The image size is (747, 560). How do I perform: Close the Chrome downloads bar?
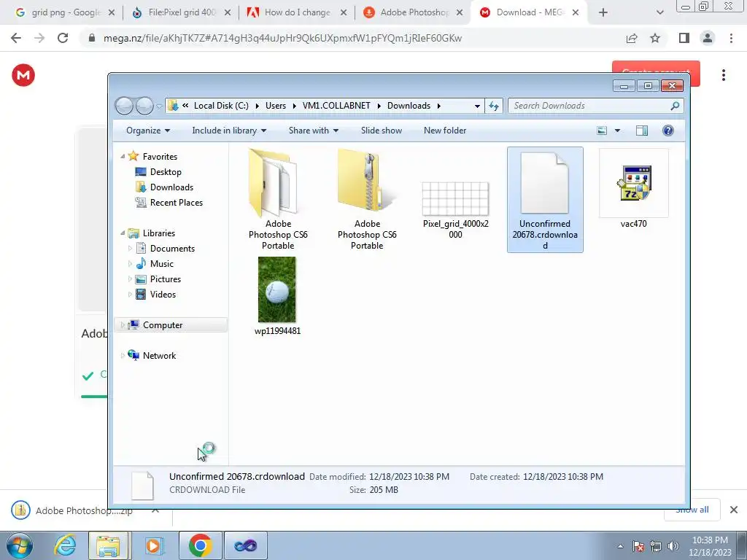click(734, 510)
